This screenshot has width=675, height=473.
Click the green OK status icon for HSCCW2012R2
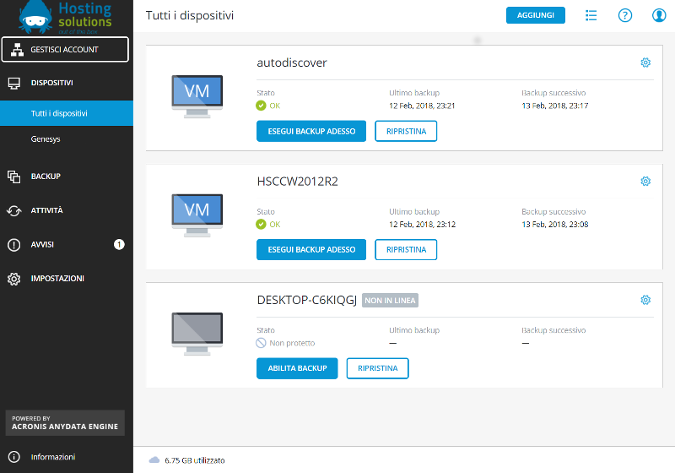coord(261,224)
